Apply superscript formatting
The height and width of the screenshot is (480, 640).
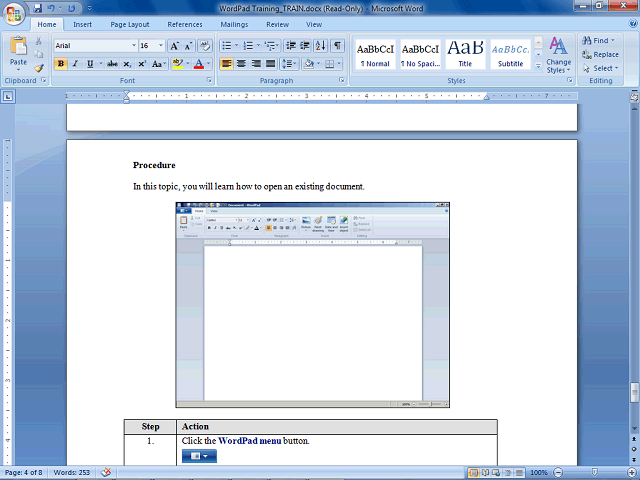pos(142,64)
